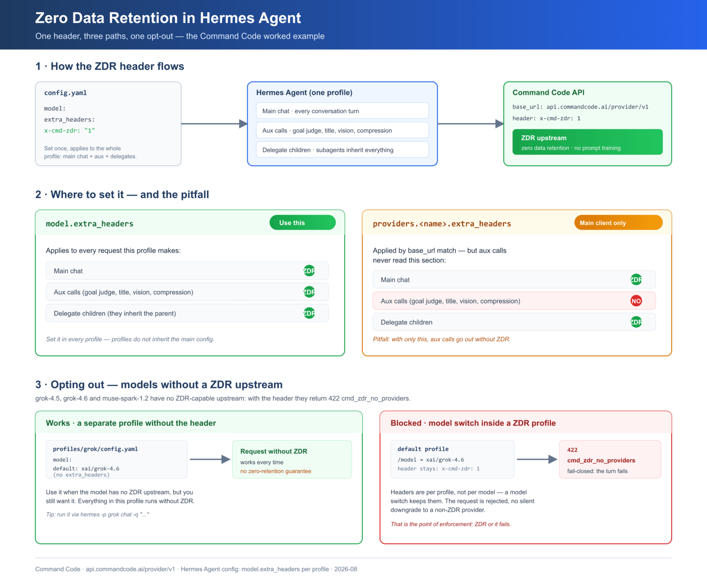The width and height of the screenshot is (707, 588).
Task: Click 'header: x-cmd-zdr: 1' in Command Code API
Action: pos(546,118)
